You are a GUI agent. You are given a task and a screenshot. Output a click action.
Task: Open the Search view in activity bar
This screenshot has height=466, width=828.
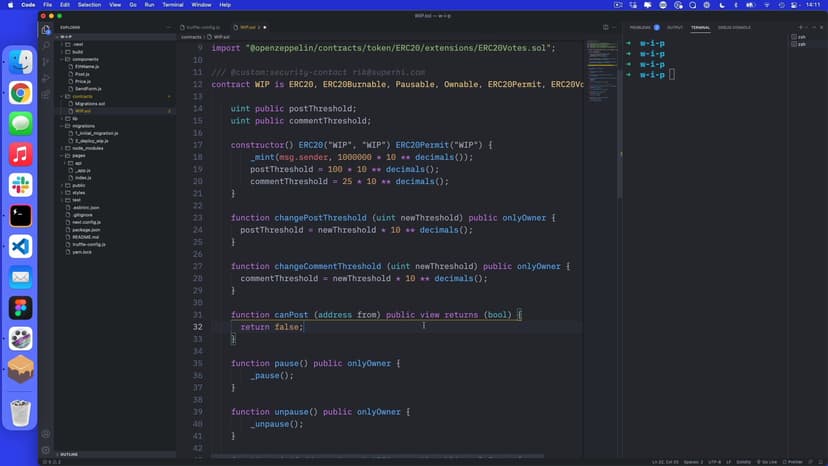[x=46, y=45]
